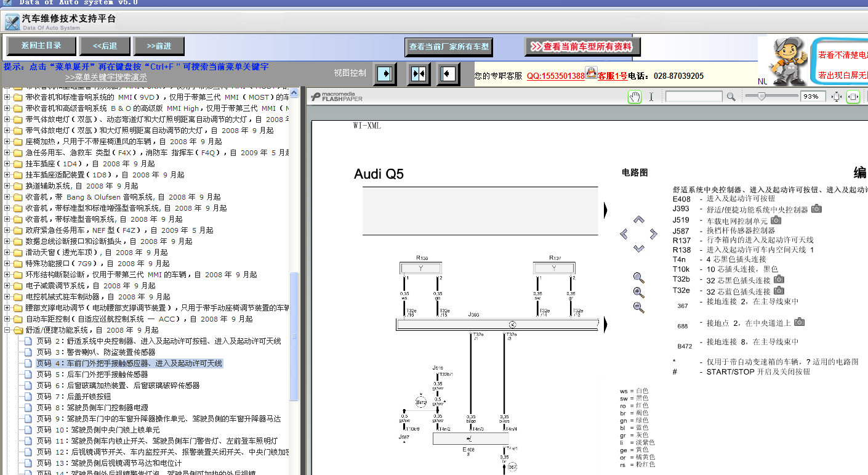
Task: Click 查看当前厂家所有车型 button
Action: pos(449,47)
